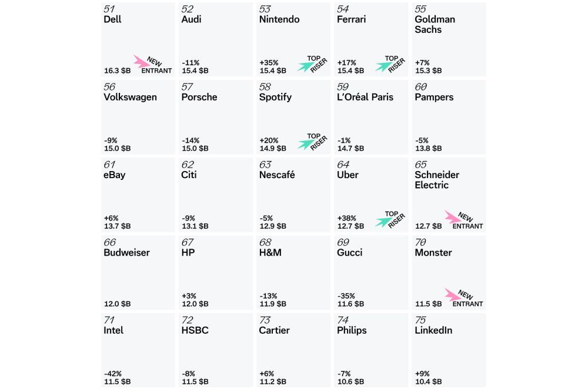
Task: Open the Pampers brand card
Action: click(449, 117)
